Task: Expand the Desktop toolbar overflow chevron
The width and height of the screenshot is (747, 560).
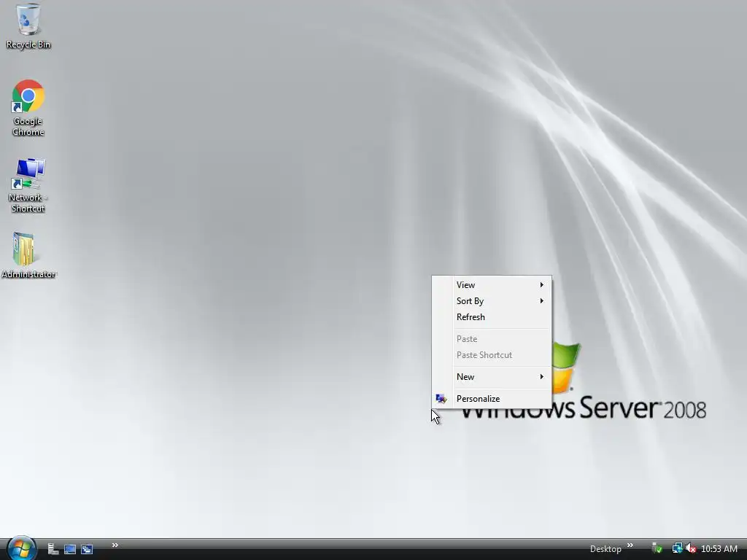Action: 630,545
